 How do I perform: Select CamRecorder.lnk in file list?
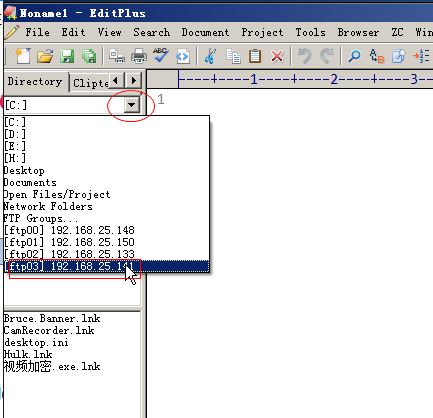pos(49,330)
